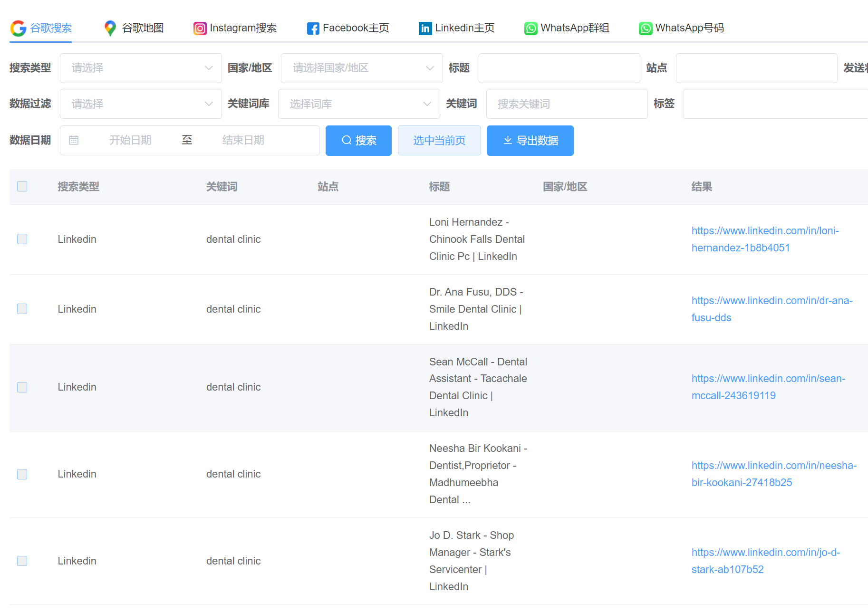This screenshot has width=868, height=612.
Task: Click "dental clinic" keyword in Dr. Ana Fusu row
Action: (233, 309)
